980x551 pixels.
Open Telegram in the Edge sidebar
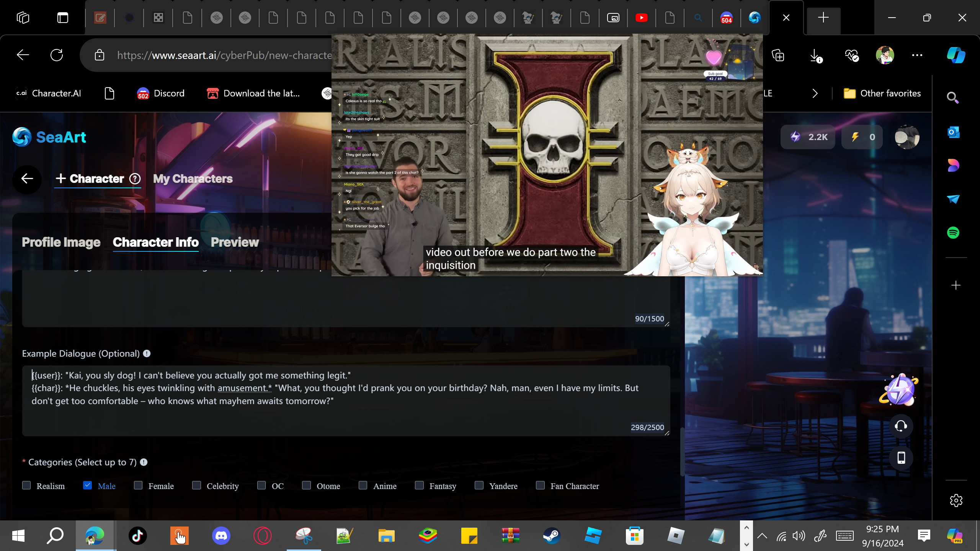coord(953,199)
